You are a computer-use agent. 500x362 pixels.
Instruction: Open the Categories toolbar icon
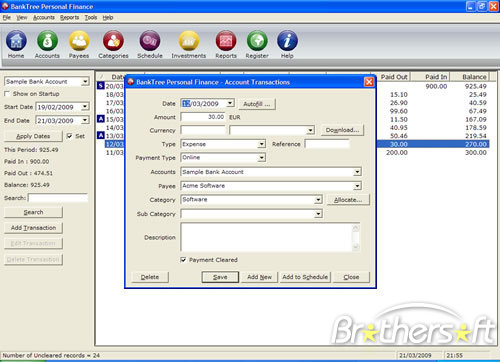(x=113, y=44)
